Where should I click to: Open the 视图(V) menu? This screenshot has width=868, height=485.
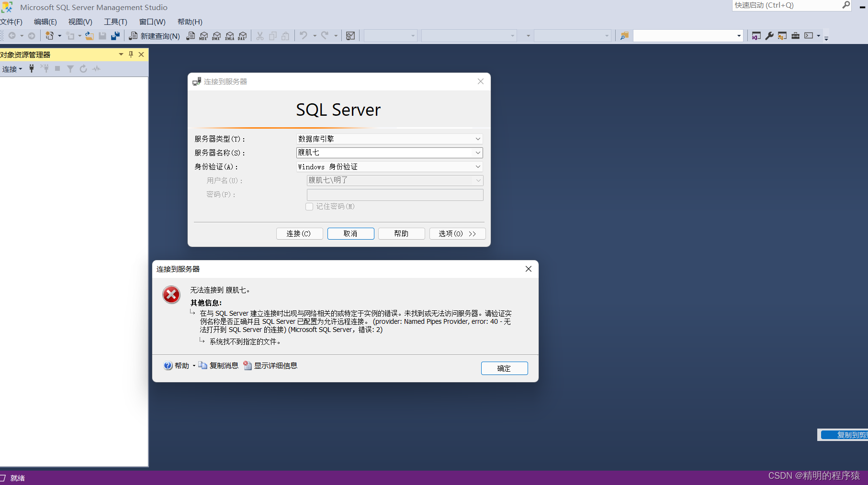click(80, 22)
